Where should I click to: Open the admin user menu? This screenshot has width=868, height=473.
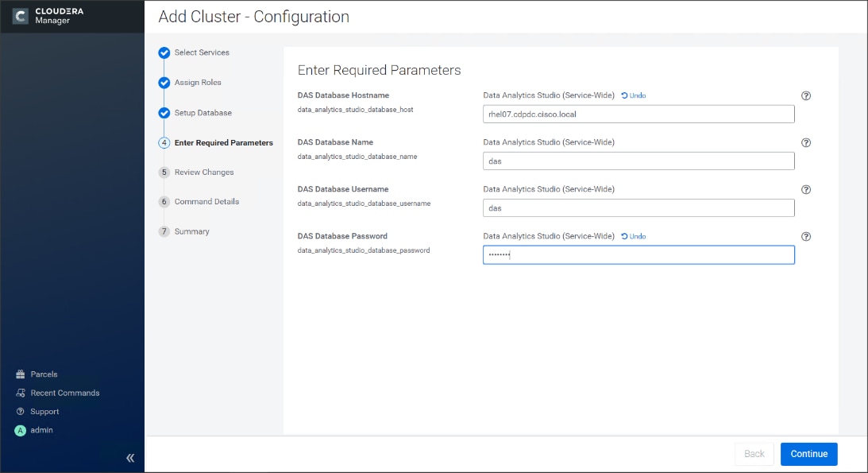[x=41, y=430]
